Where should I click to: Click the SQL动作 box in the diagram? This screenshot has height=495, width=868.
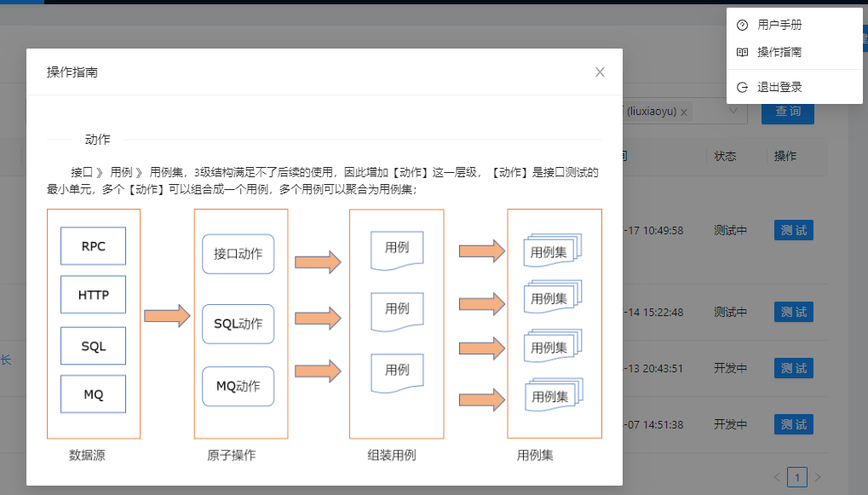[238, 324]
